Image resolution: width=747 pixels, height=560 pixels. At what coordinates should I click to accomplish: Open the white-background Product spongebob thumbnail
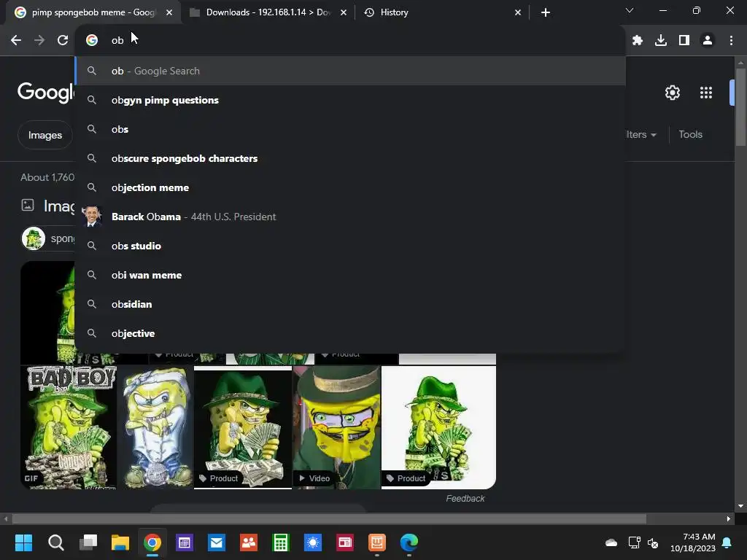click(x=438, y=427)
